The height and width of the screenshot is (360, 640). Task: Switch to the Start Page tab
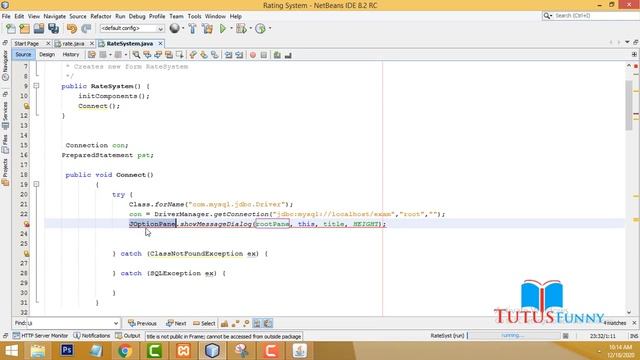tap(27, 44)
